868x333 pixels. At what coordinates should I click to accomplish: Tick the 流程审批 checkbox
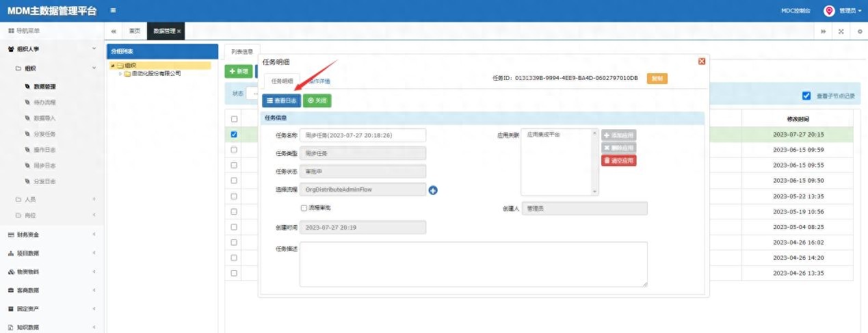[304, 208]
